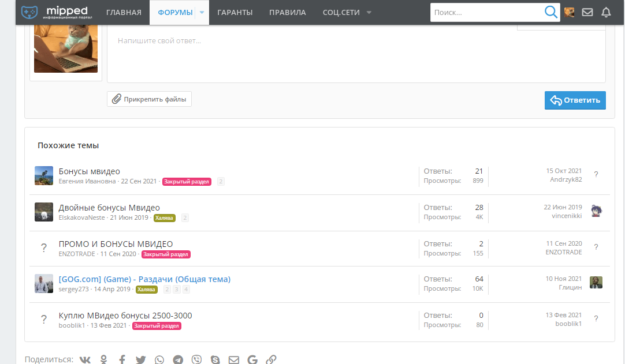Go to page 3 of GOG.com thread

177,290
